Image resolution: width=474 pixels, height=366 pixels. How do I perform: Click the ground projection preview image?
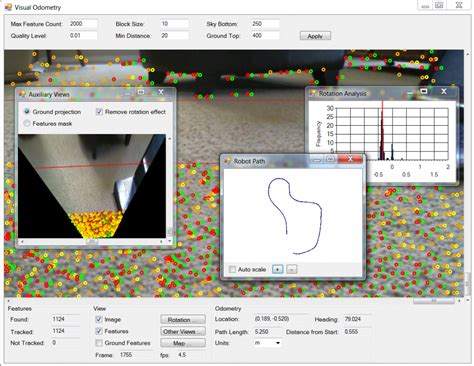(x=92, y=186)
